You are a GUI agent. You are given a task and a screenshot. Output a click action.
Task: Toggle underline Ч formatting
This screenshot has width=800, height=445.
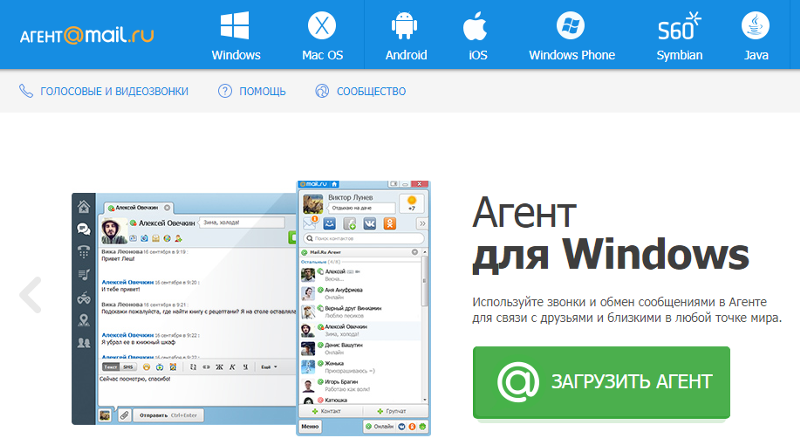(x=245, y=367)
